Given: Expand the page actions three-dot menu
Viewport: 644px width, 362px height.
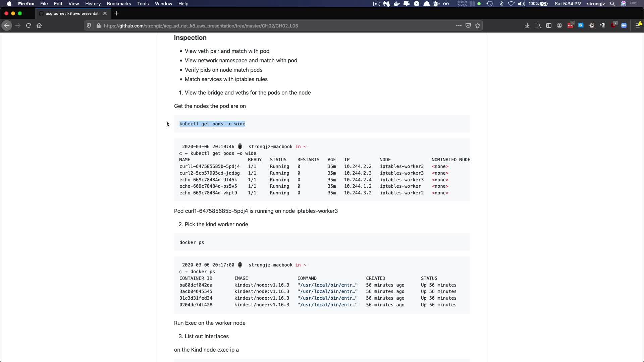Looking at the screenshot, I should click(x=459, y=25).
